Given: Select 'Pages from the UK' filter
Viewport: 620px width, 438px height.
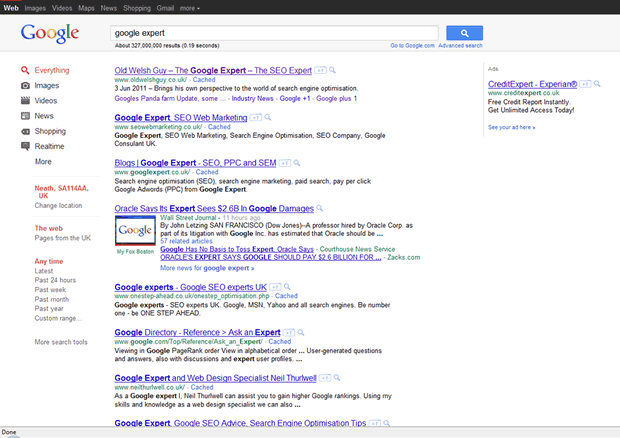Looking at the screenshot, I should pos(62,238).
